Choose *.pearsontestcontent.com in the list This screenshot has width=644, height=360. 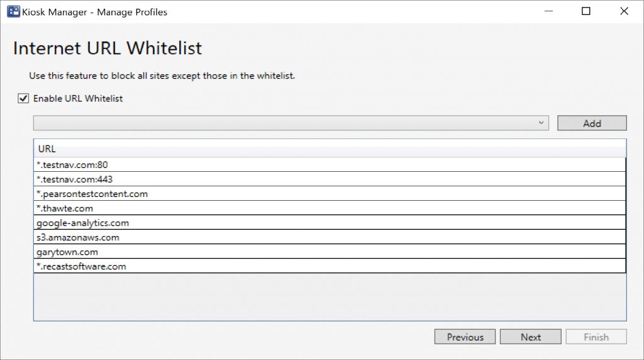tap(92, 194)
